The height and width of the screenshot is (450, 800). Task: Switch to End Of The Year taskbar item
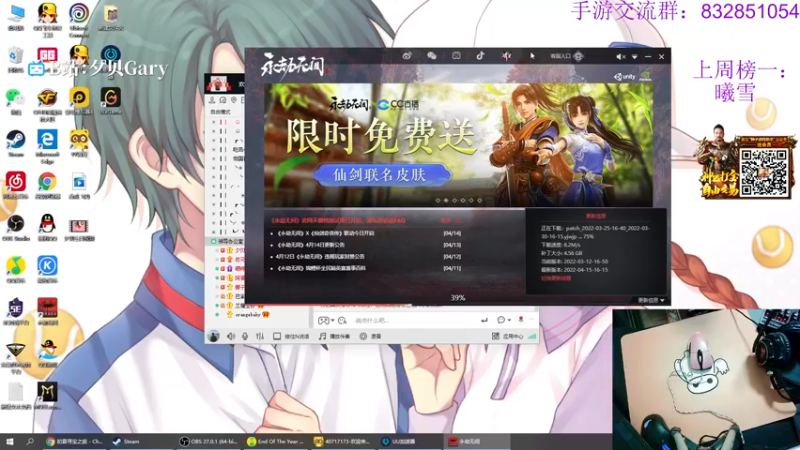[x=276, y=441]
